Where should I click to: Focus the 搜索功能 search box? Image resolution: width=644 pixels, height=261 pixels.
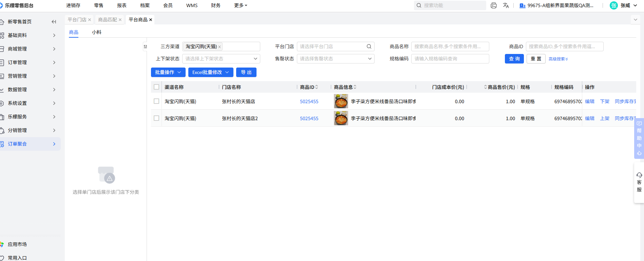(450, 5)
